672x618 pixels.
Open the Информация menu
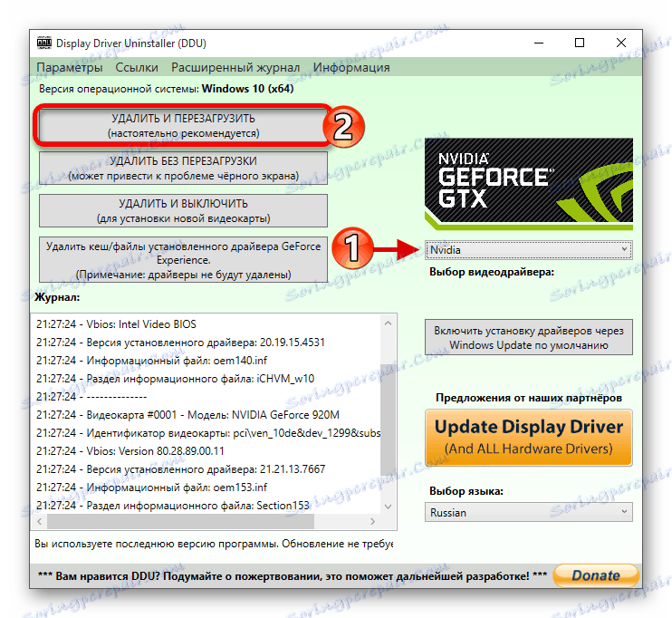(x=351, y=67)
